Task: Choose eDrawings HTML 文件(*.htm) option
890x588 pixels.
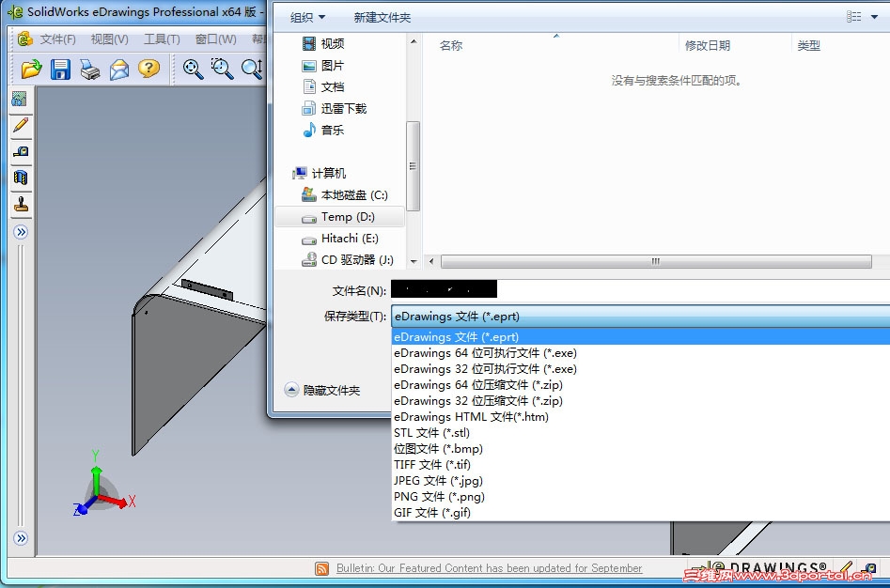Action: 641,417
